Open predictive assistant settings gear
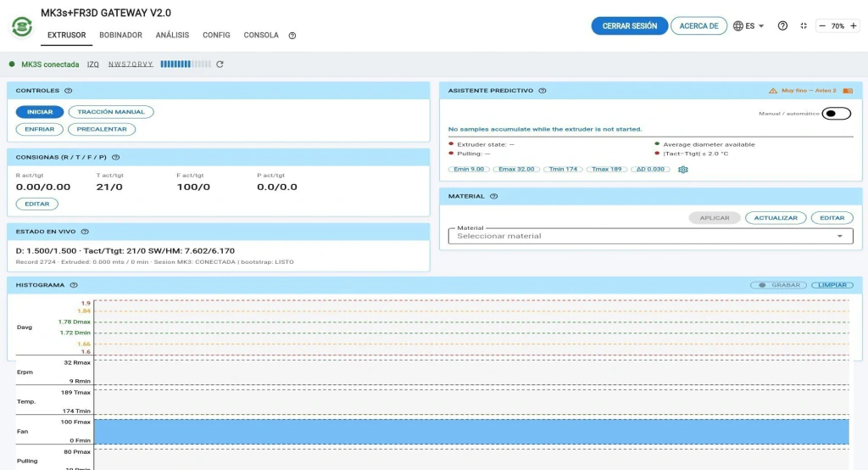This screenshot has width=868, height=470. click(x=683, y=170)
